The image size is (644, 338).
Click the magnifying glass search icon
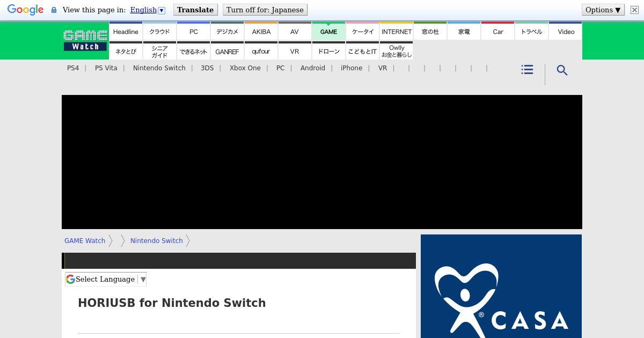pyautogui.click(x=562, y=70)
